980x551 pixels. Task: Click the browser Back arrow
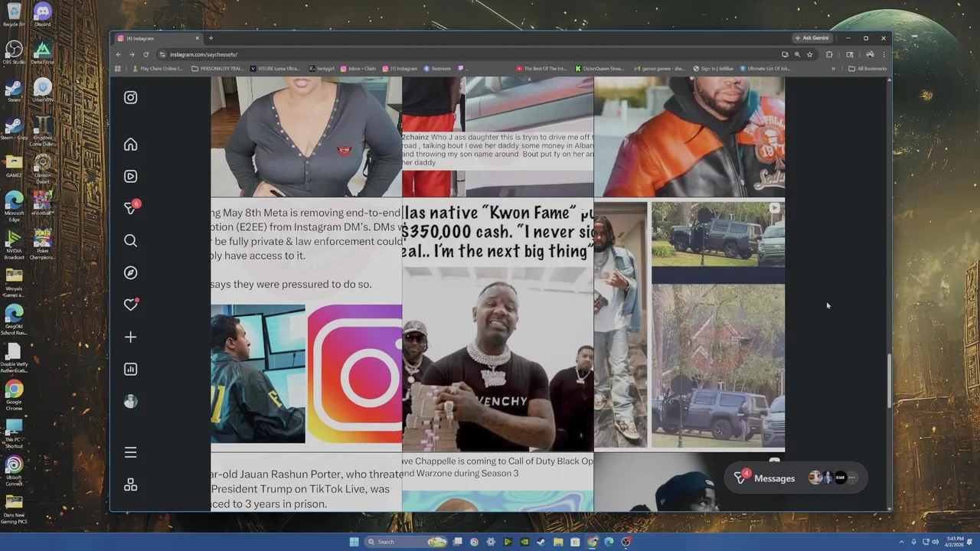pyautogui.click(x=118, y=54)
